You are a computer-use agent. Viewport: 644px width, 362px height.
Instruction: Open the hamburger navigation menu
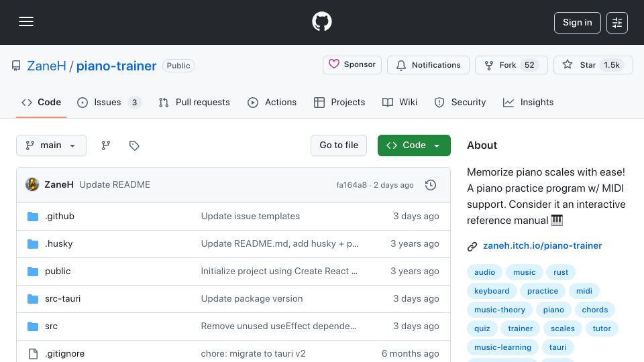coord(26,21)
